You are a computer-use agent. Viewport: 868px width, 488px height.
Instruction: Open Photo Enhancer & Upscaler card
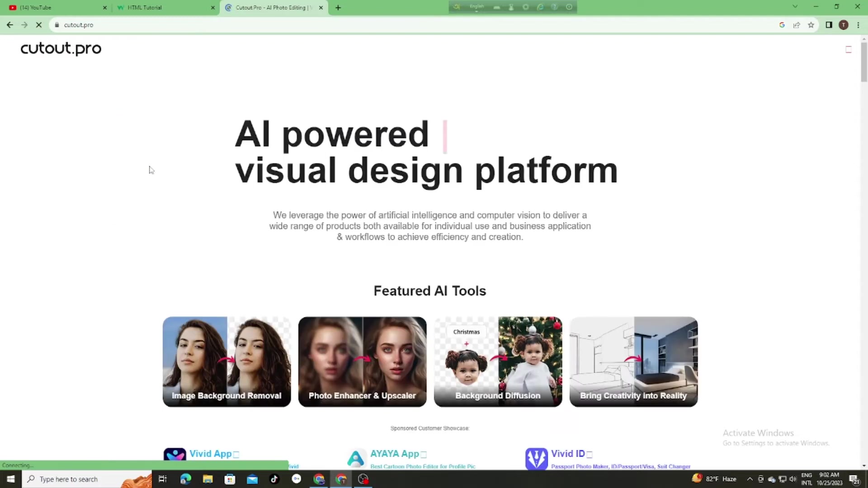pos(362,361)
